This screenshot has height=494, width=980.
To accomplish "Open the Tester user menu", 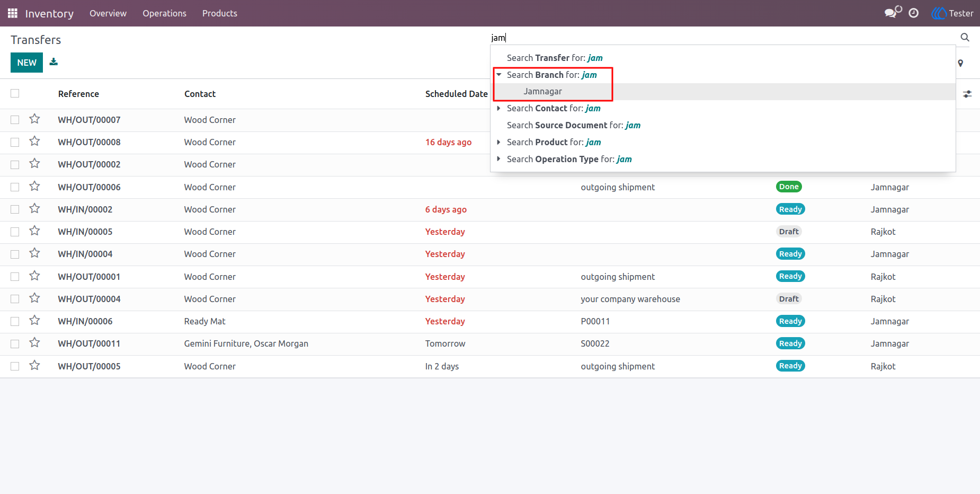I will 952,13.
